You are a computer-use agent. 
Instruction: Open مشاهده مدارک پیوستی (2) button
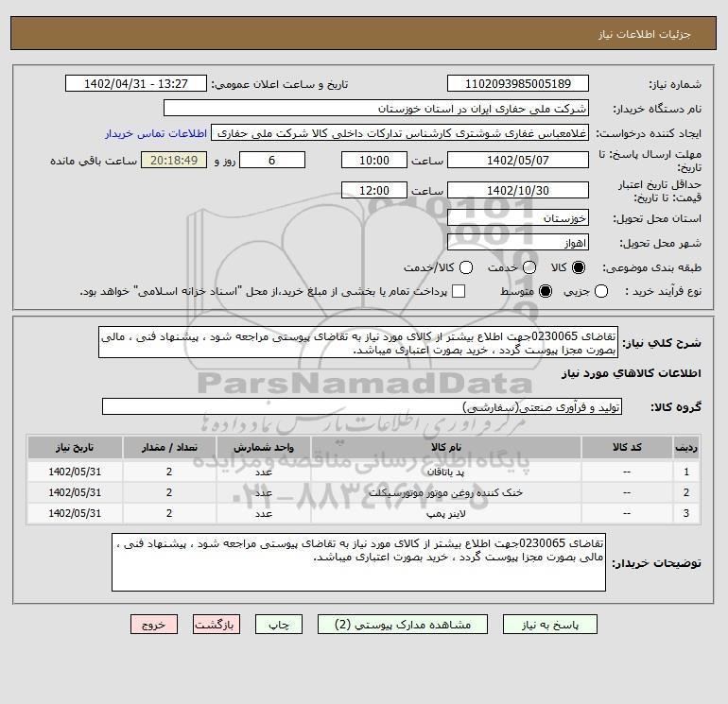coord(403,625)
